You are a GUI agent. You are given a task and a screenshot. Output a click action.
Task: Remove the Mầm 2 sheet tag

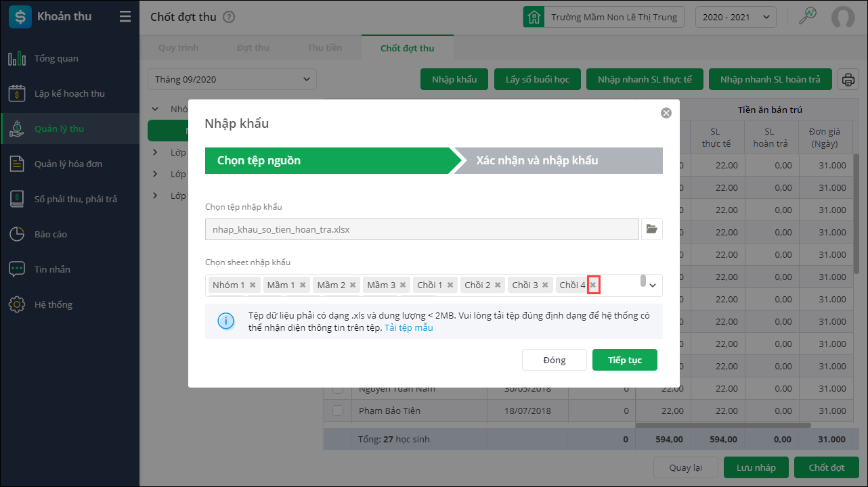[x=353, y=285]
